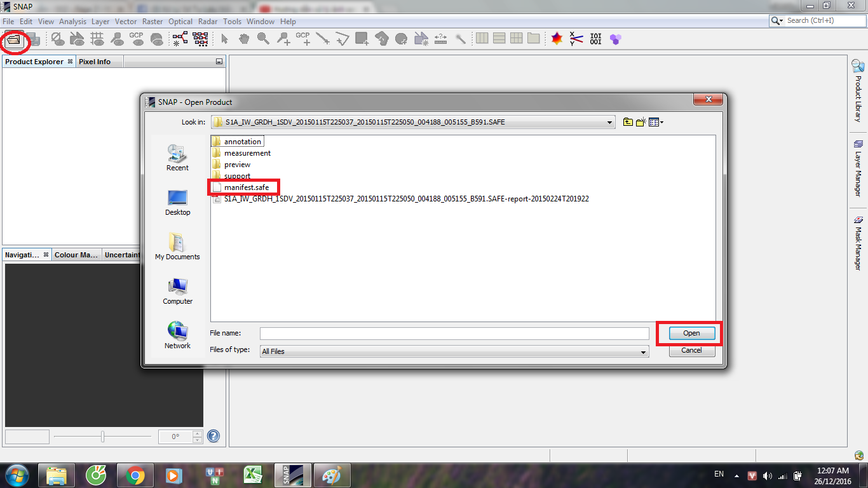This screenshot has height=488, width=868.
Task: Open the File menu
Action: pyautogui.click(x=8, y=21)
